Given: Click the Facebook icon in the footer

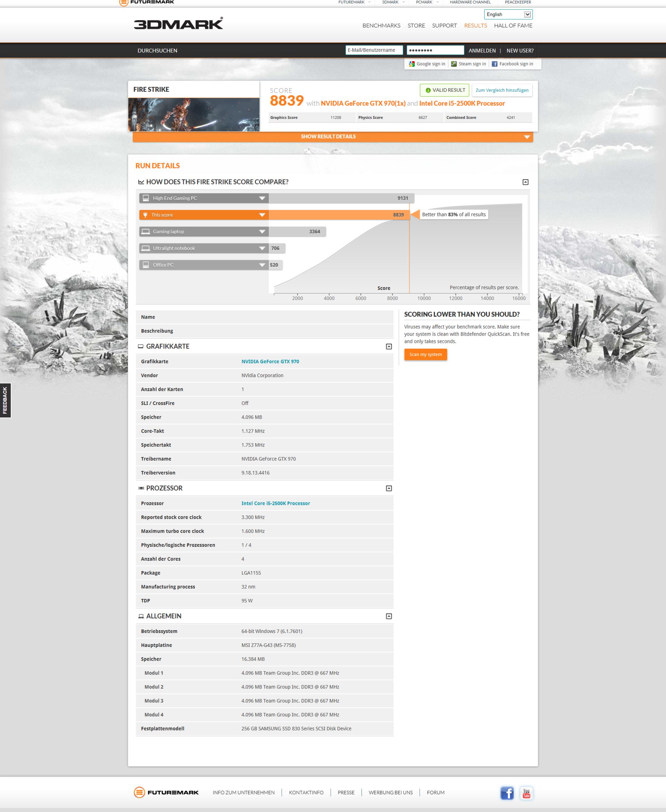Looking at the screenshot, I should pos(507,793).
